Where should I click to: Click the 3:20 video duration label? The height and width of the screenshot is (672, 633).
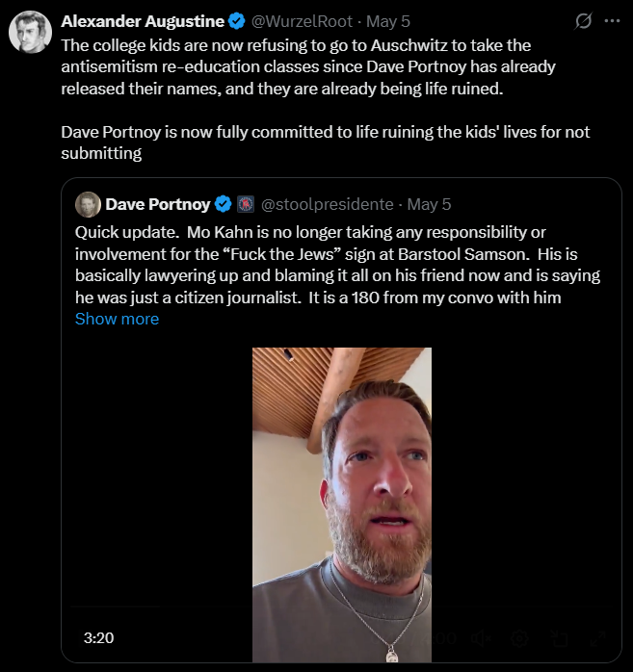(99, 637)
